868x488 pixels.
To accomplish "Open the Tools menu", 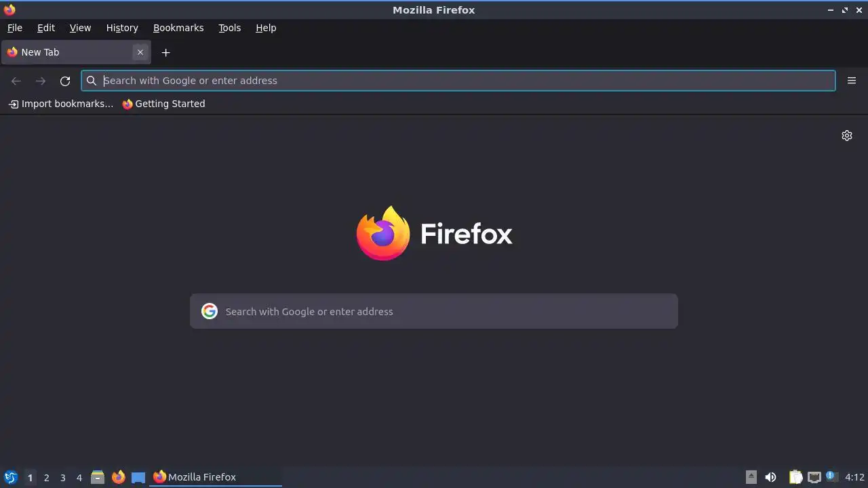I will pyautogui.click(x=230, y=28).
